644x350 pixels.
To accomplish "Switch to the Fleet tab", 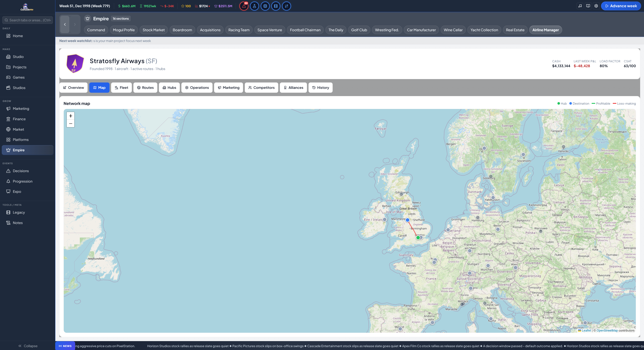I will pyautogui.click(x=121, y=88).
